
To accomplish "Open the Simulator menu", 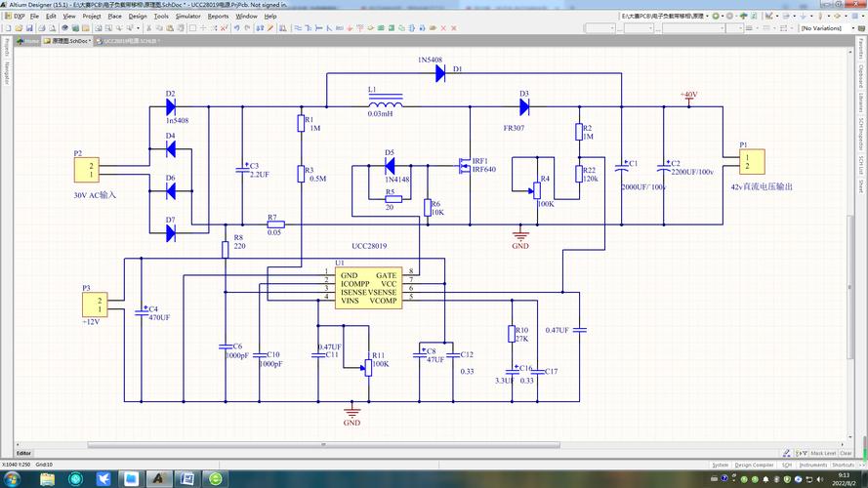I will 187,17.
